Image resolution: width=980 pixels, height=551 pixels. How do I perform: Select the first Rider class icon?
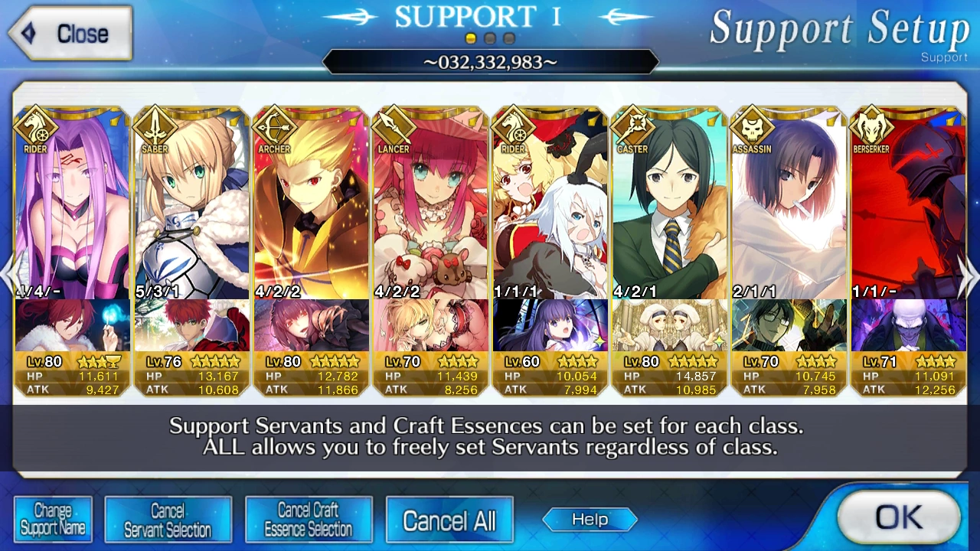click(35, 126)
